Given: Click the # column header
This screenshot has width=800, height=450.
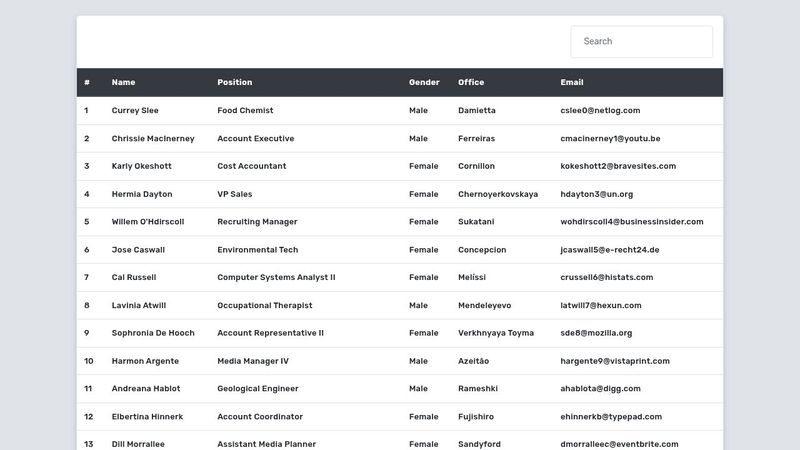Looking at the screenshot, I should point(88,82).
